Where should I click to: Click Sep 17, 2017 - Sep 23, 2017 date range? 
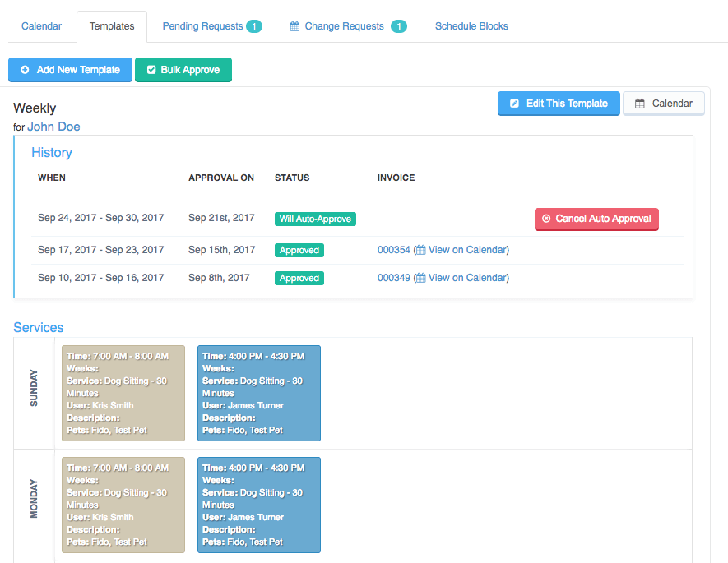pyautogui.click(x=100, y=250)
